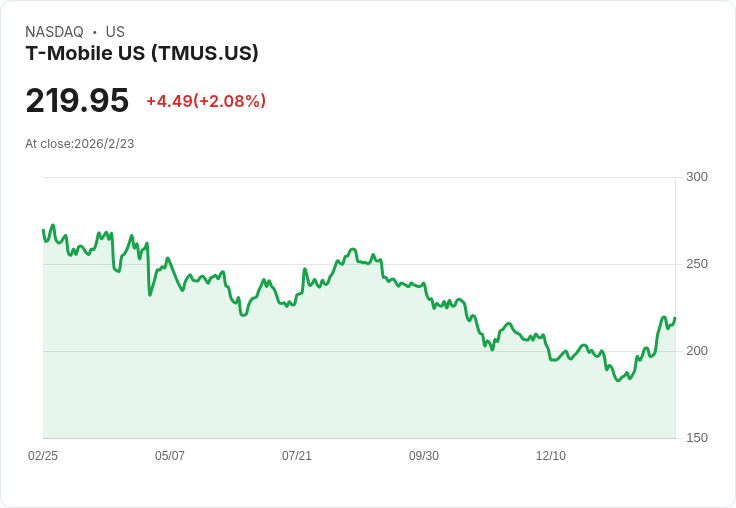Click the 300 y-axis label
This screenshot has height=508, width=736.
[x=697, y=177]
